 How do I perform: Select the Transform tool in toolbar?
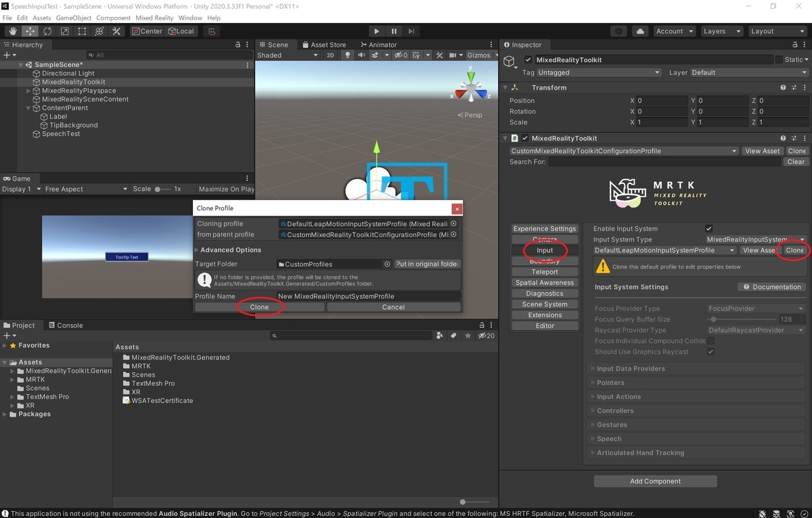[99, 31]
